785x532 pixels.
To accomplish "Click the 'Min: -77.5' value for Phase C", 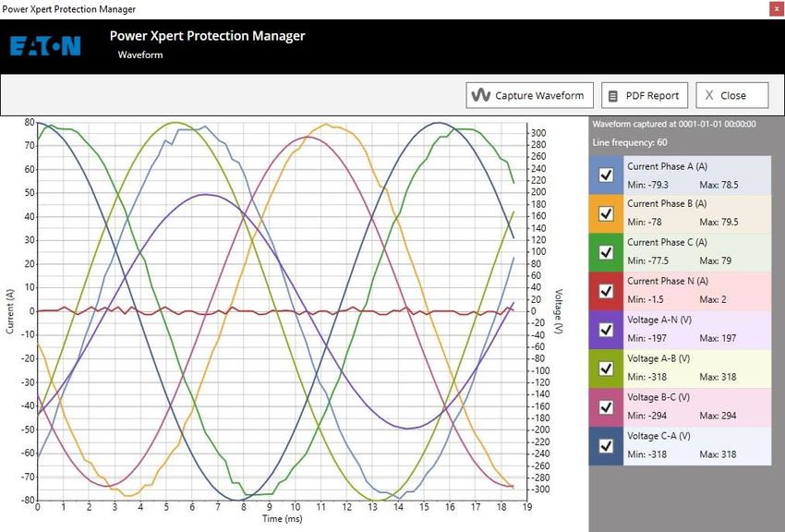I will pos(647,260).
